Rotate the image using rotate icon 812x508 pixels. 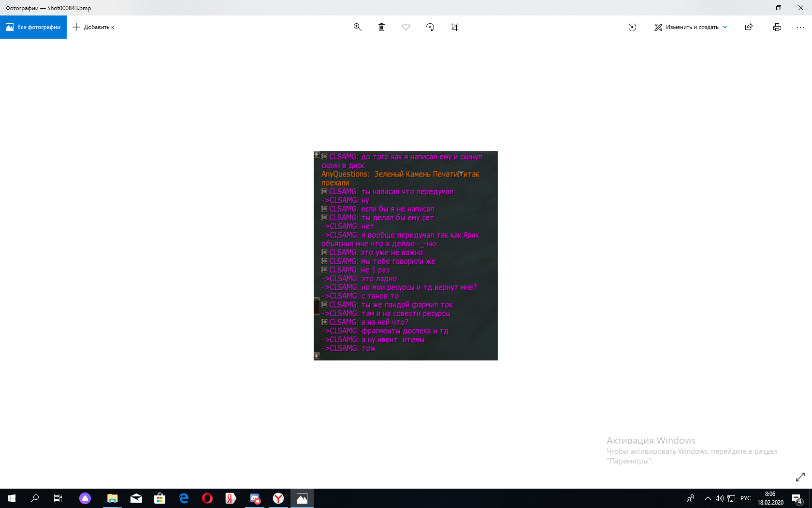tap(430, 27)
